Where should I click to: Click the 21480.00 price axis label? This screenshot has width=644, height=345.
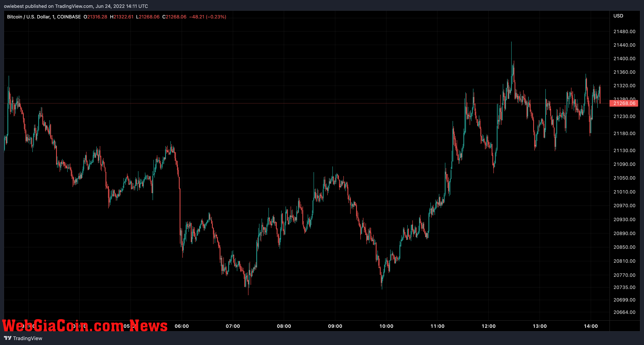pyautogui.click(x=624, y=32)
